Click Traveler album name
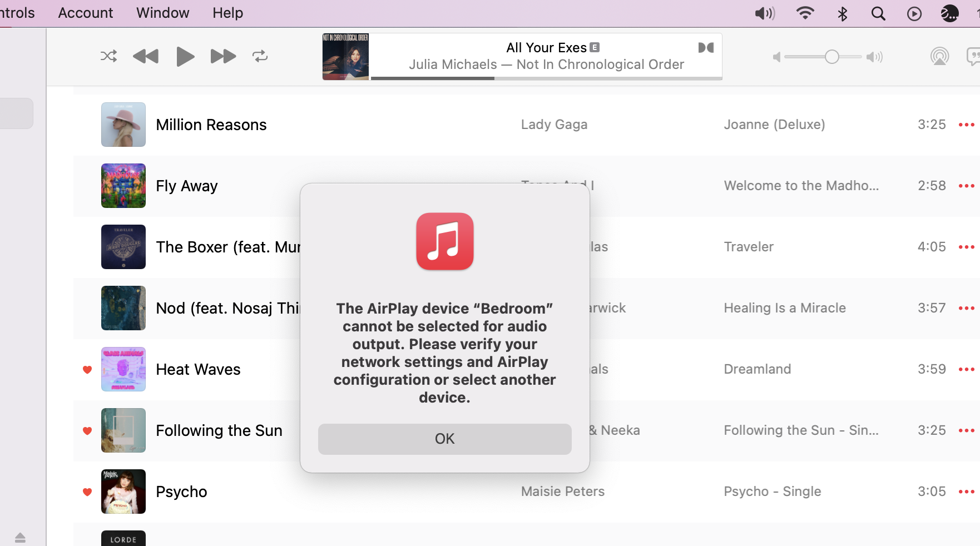 [x=749, y=247]
